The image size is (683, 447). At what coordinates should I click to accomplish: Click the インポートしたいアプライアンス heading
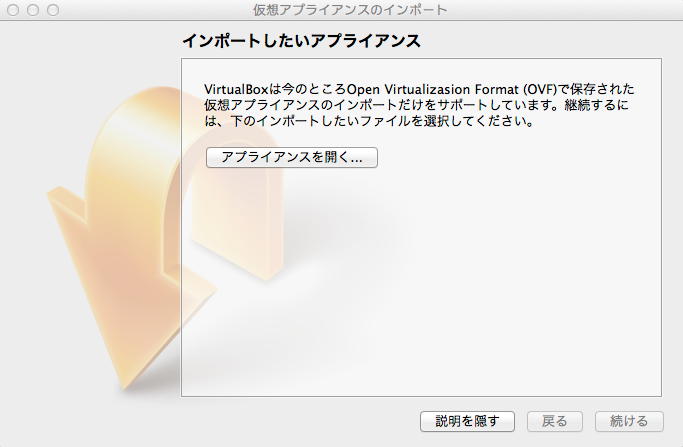point(301,41)
